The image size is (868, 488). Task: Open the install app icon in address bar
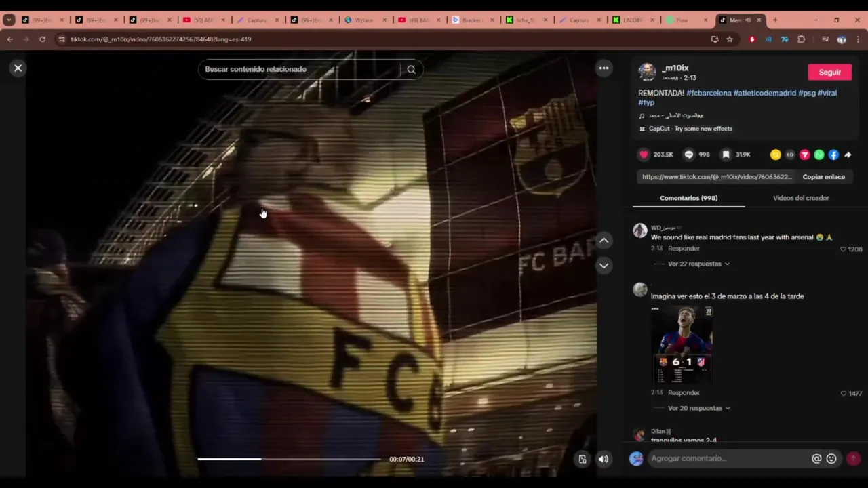click(x=715, y=39)
